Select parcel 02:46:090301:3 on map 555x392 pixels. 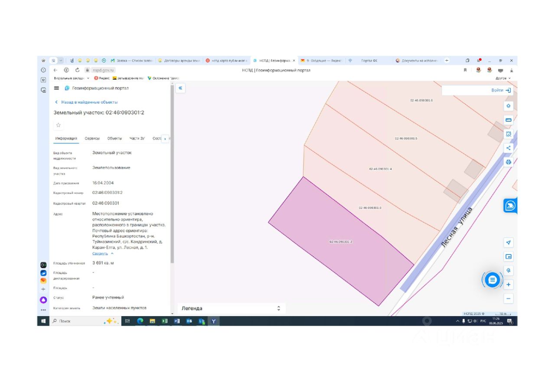pos(370,208)
